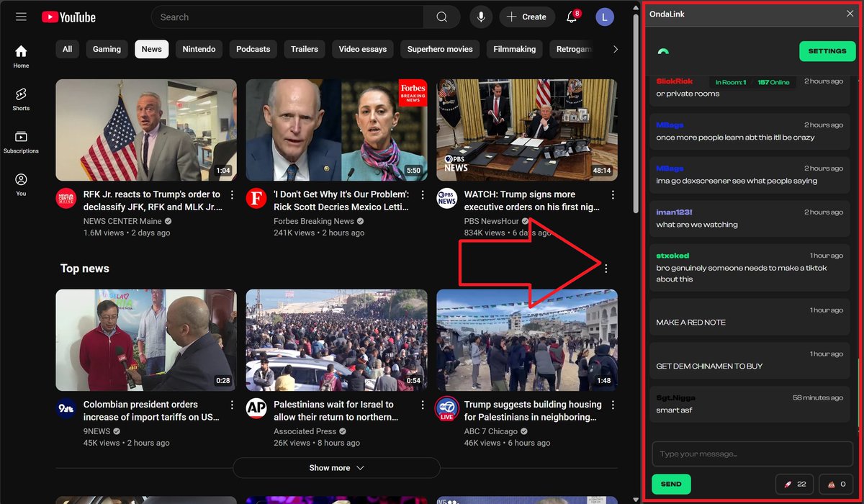Open Colombian president tariffs video title
The width and height of the screenshot is (864, 504).
coord(152,411)
